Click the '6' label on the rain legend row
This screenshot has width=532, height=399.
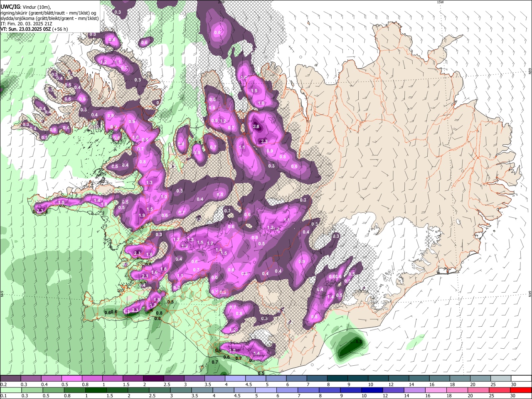pos(277,396)
